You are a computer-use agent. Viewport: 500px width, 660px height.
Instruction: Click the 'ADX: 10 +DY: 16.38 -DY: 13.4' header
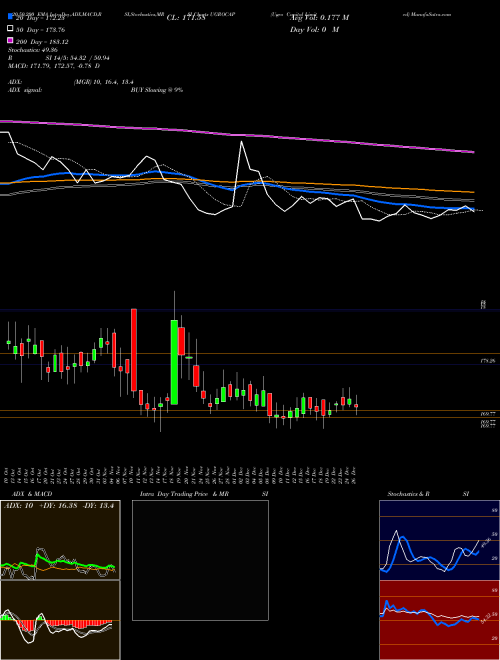point(59,506)
